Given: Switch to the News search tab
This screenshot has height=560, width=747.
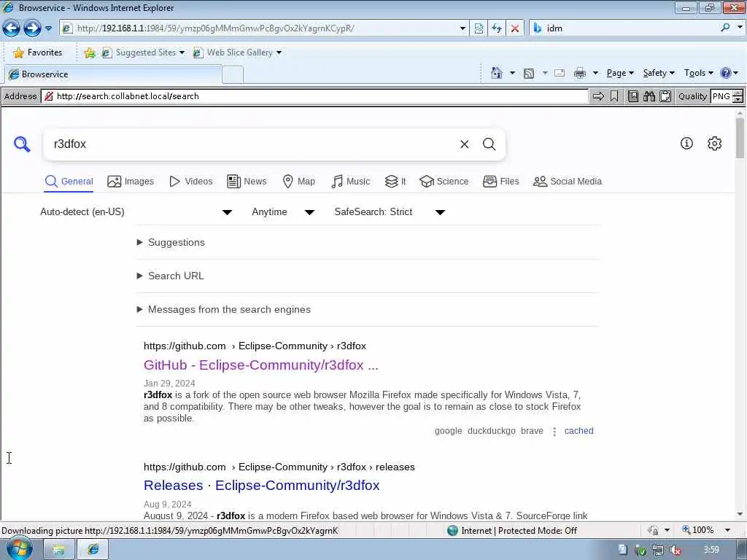Looking at the screenshot, I should (247, 182).
